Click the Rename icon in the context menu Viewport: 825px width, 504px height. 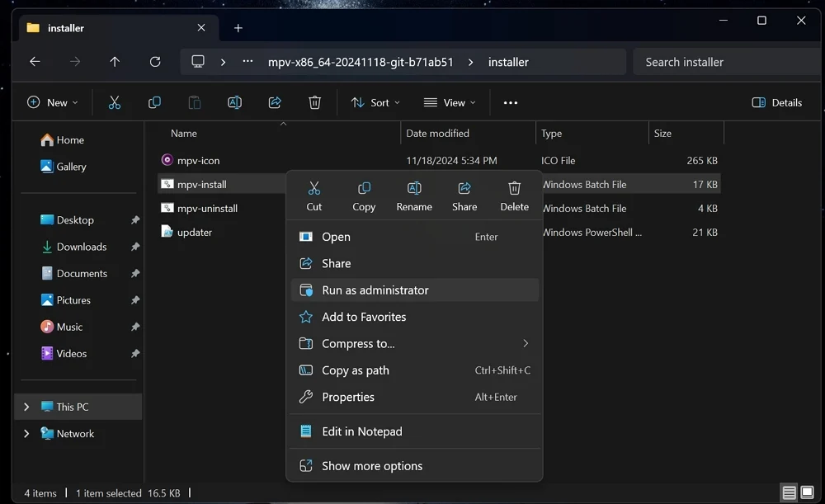[414, 188]
